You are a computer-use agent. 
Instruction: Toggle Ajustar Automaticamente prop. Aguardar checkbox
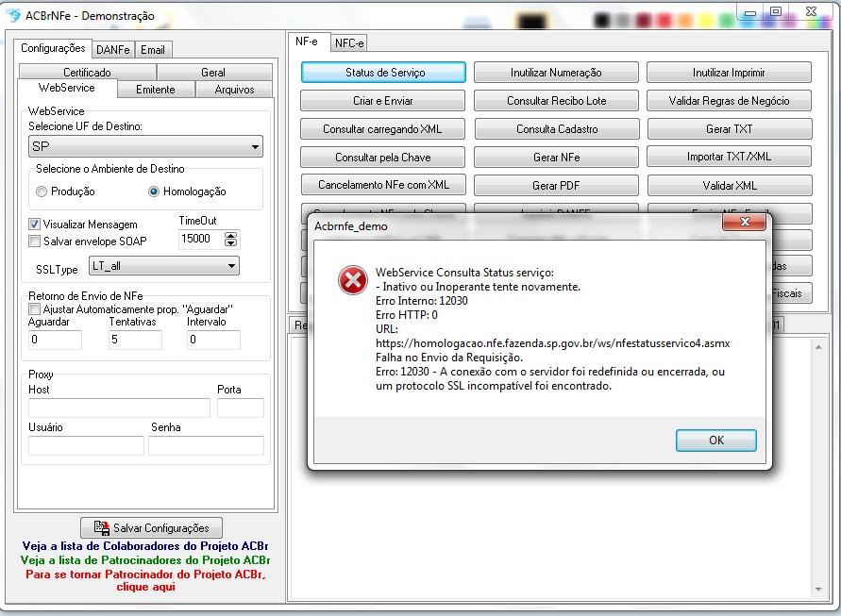tap(34, 309)
